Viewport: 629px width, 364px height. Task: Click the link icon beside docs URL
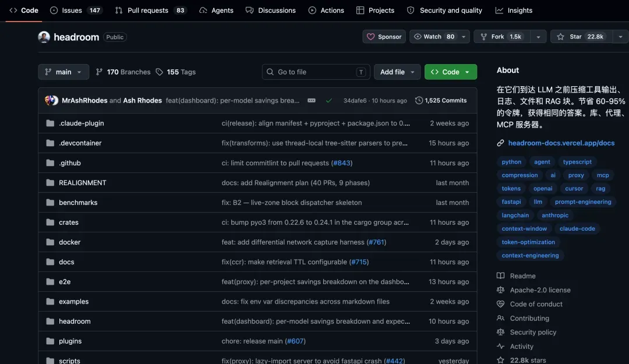coord(500,143)
